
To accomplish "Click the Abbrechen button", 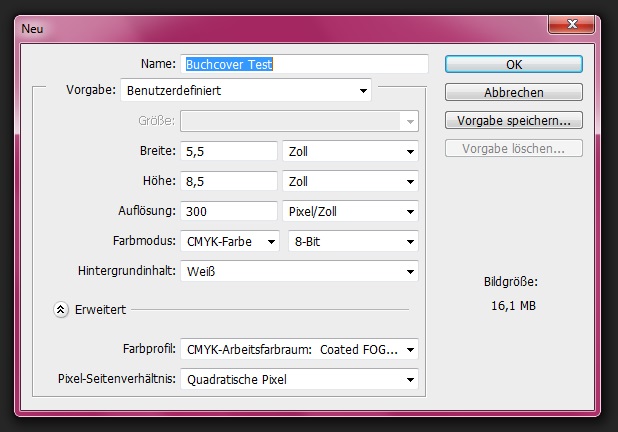I will click(x=514, y=92).
